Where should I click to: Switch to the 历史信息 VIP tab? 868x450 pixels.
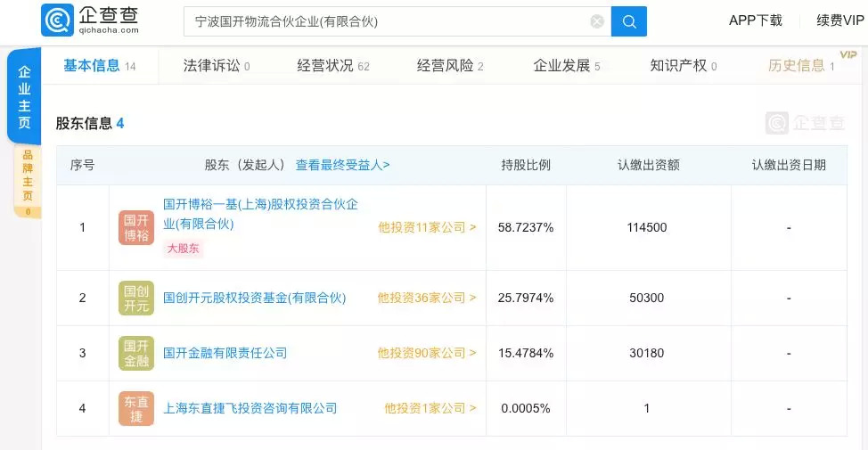click(x=801, y=66)
